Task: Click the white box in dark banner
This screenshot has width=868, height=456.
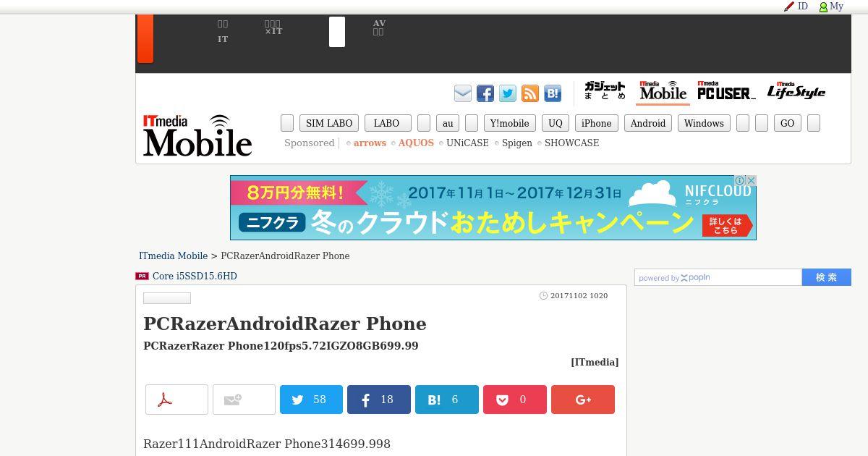Action: pos(337,32)
